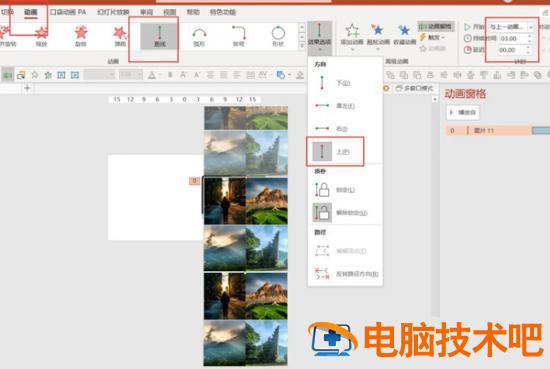Open the 口袋动画 PA ribbon tab
This screenshot has height=369, width=550.
(68, 12)
